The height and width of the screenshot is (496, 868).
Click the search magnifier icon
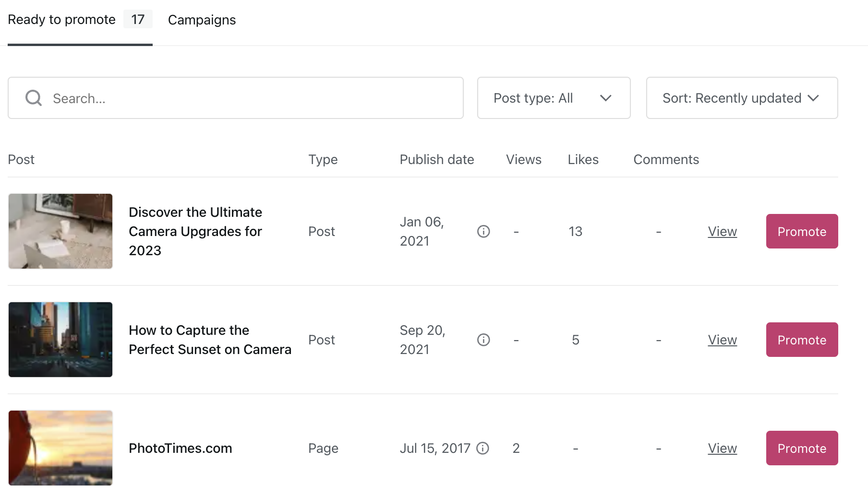34,98
